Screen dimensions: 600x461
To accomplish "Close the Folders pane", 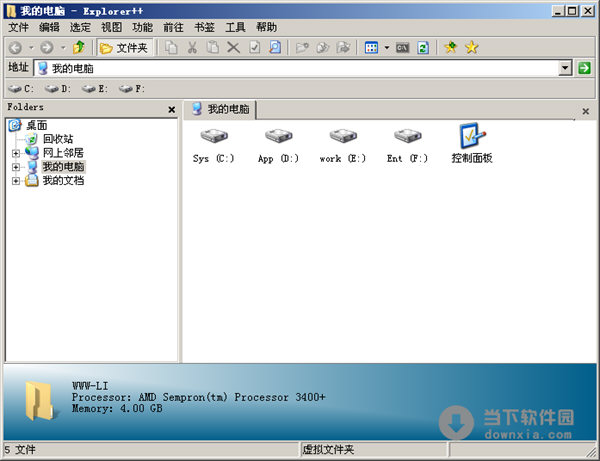I will coord(172,110).
